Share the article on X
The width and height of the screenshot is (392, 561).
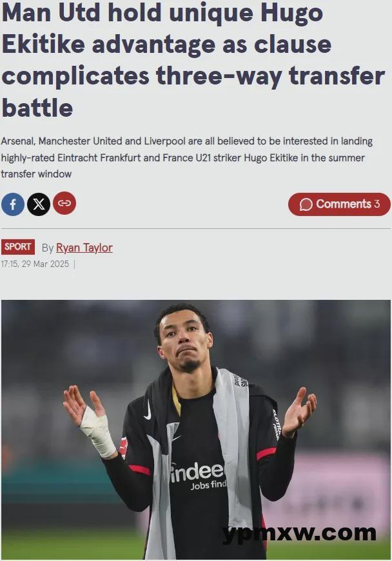[39, 204]
